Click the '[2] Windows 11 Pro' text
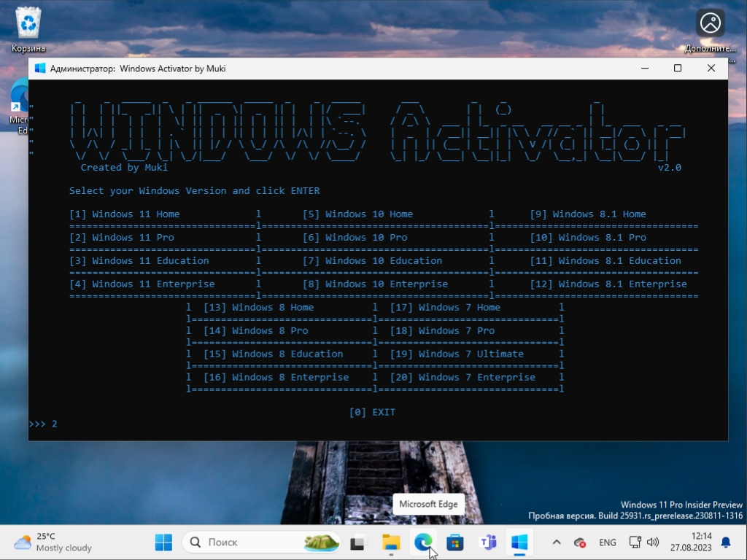The image size is (747, 560). 122,238
